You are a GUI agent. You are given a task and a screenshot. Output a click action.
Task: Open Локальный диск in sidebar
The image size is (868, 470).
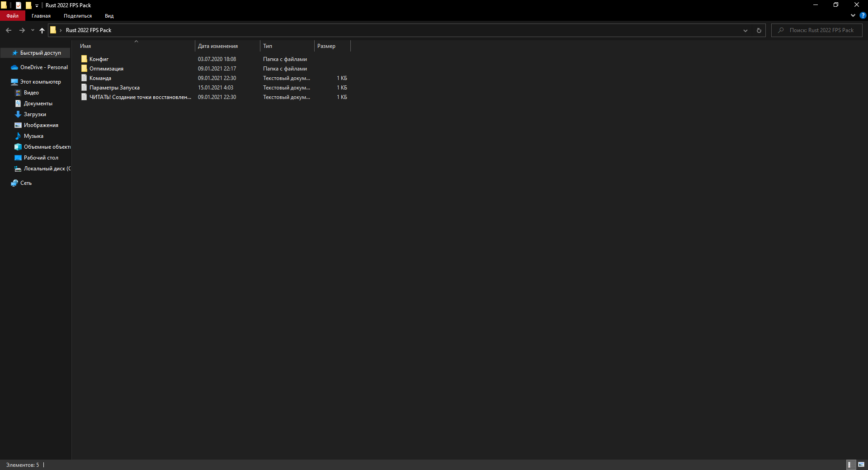point(42,169)
